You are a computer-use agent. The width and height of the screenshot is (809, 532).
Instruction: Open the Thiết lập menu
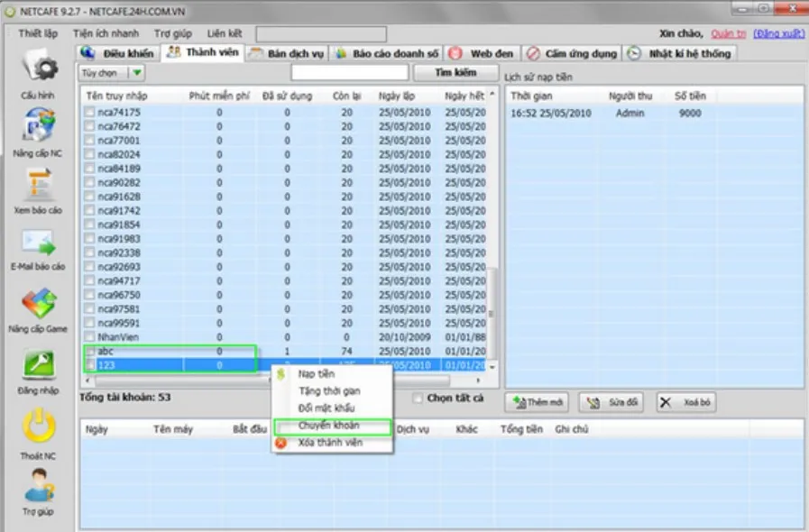pos(38,33)
